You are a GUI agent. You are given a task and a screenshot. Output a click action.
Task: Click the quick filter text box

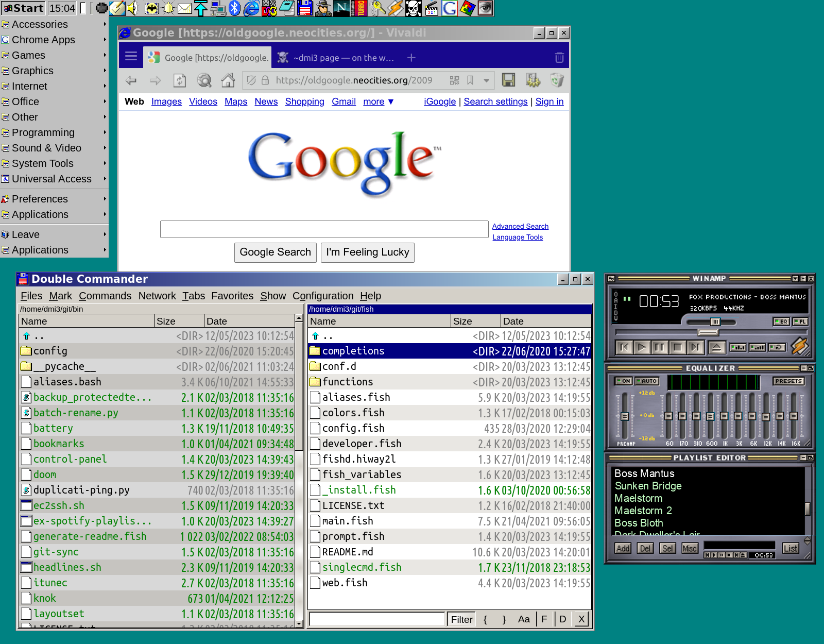377,619
